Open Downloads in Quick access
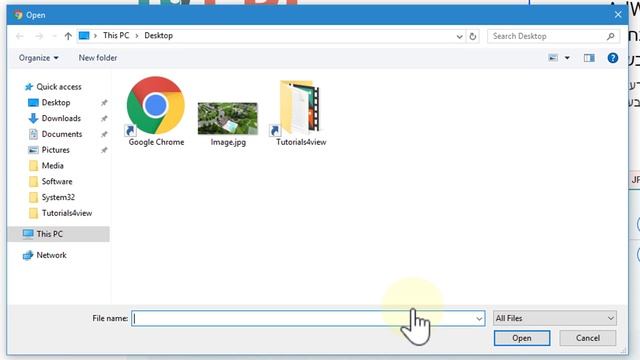 pos(61,118)
